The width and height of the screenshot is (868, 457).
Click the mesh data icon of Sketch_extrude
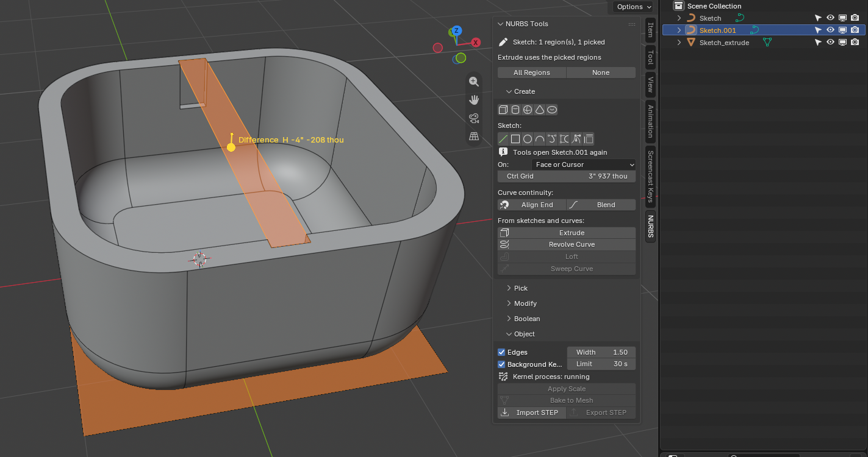pos(767,42)
